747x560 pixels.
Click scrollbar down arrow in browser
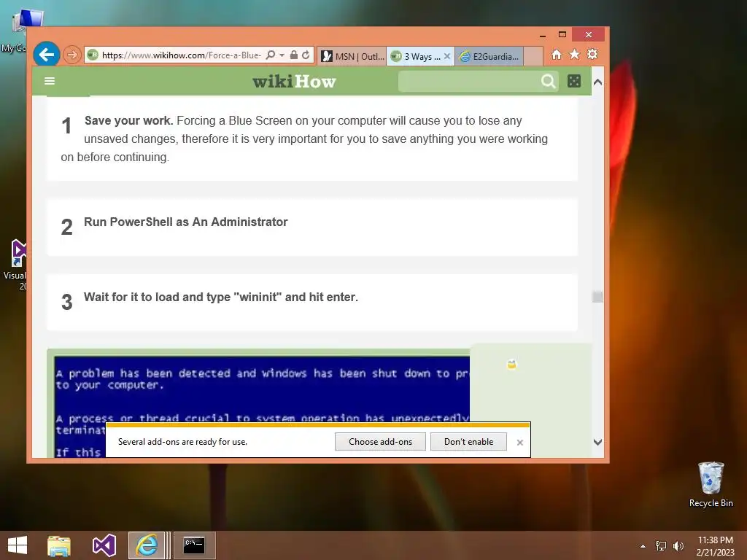tap(598, 442)
